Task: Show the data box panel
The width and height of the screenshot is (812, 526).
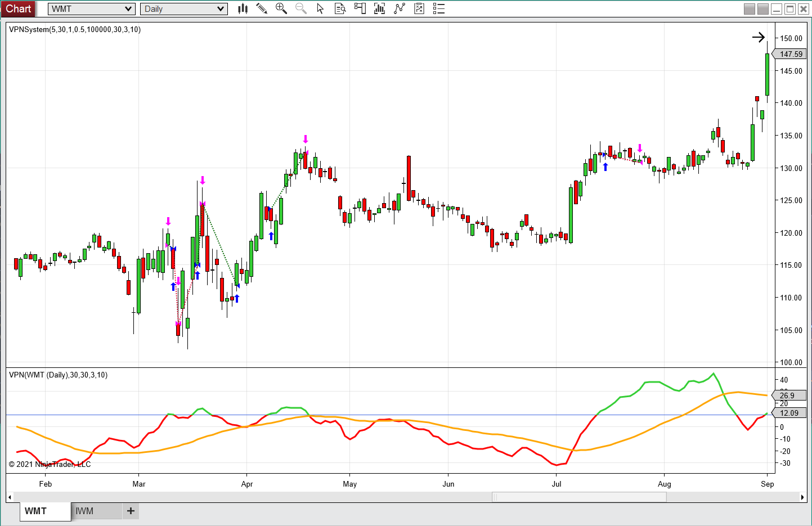Action: click(x=340, y=8)
